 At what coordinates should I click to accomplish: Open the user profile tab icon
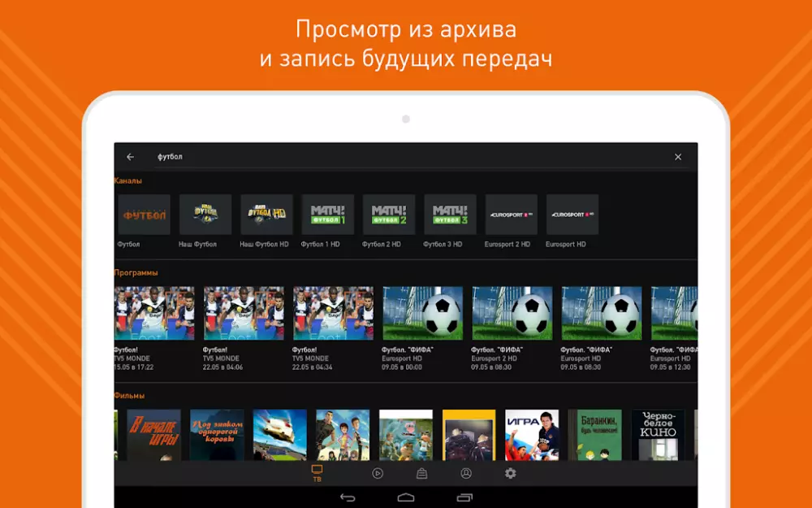(466, 473)
